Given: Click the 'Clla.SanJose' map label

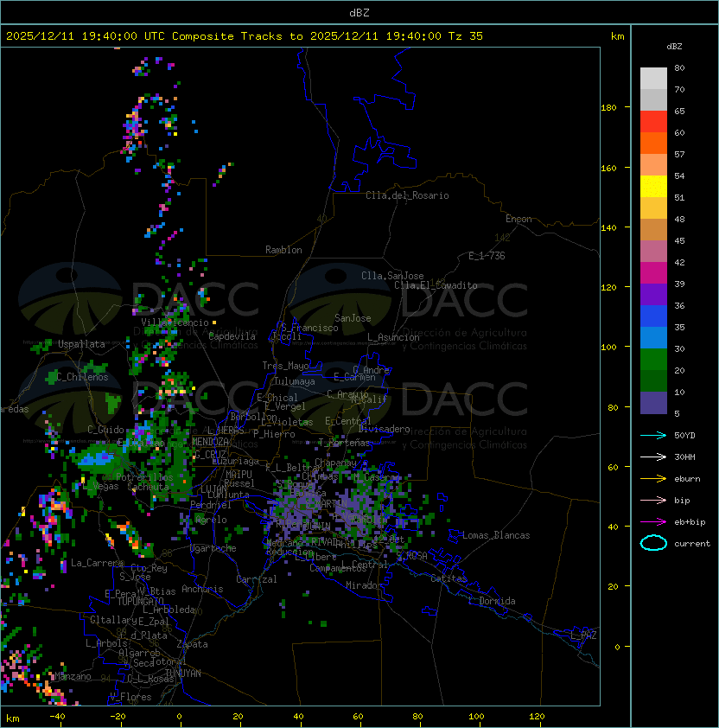Looking at the screenshot, I should pyautogui.click(x=392, y=276).
